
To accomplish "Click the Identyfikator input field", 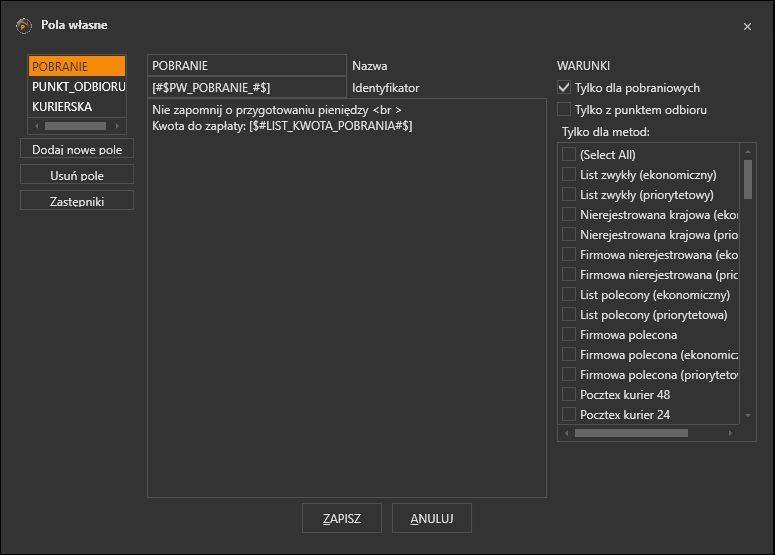I will tap(247, 87).
